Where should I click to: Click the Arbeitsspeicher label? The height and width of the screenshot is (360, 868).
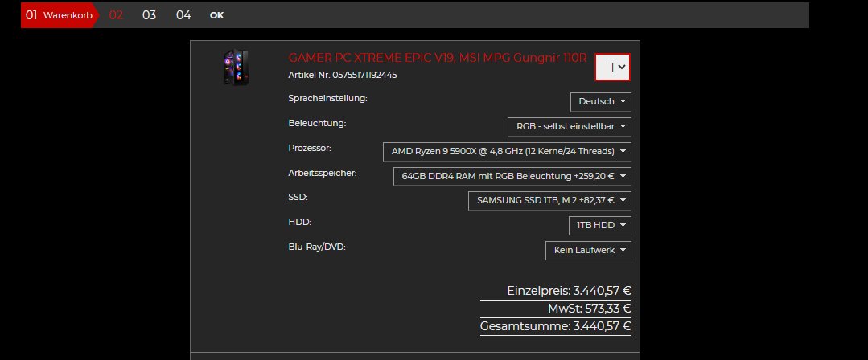pos(323,173)
